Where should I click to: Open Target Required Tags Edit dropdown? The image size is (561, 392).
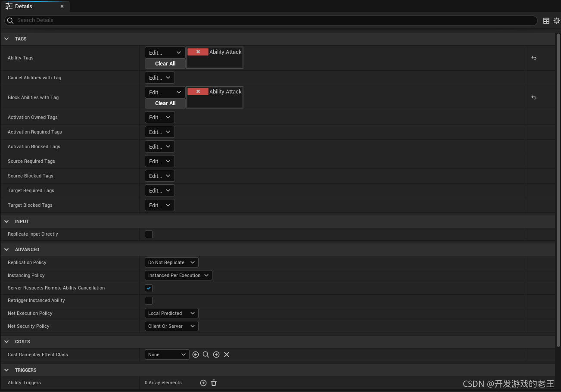click(160, 190)
